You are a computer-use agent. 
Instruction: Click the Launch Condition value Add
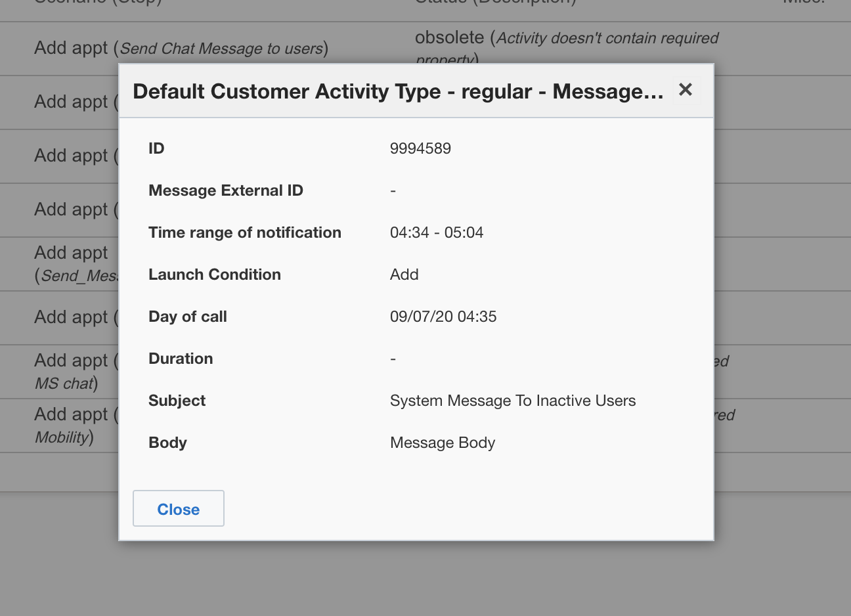[404, 275]
